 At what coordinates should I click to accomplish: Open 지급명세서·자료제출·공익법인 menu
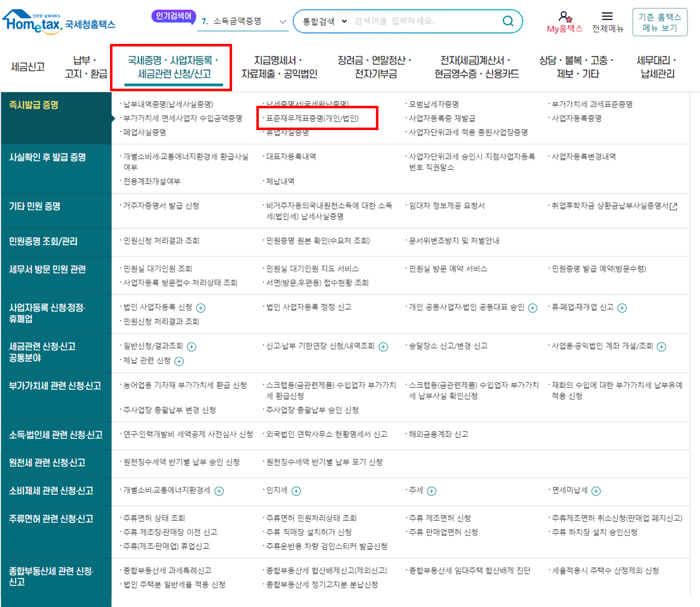tap(279, 67)
